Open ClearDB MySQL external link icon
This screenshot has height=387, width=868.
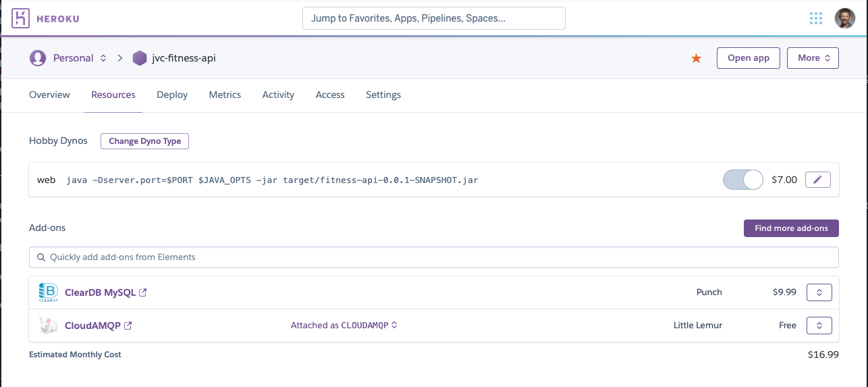click(143, 292)
